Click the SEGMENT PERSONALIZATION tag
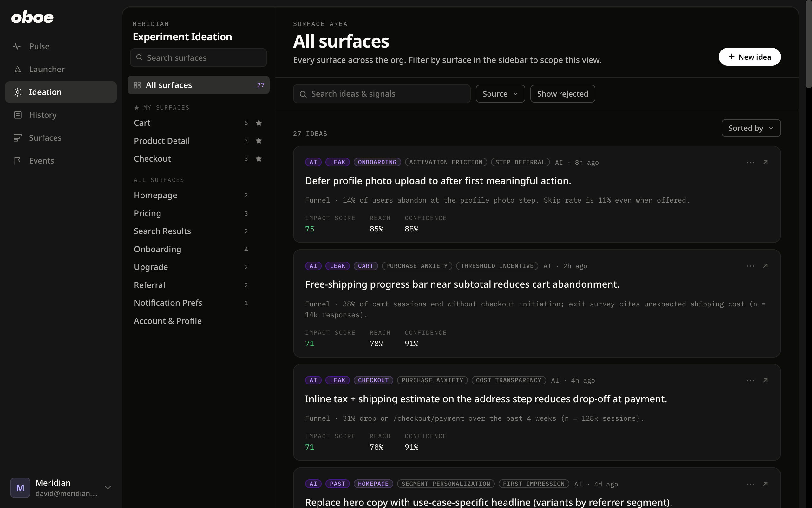Viewport: 812px width, 508px height. (446, 484)
